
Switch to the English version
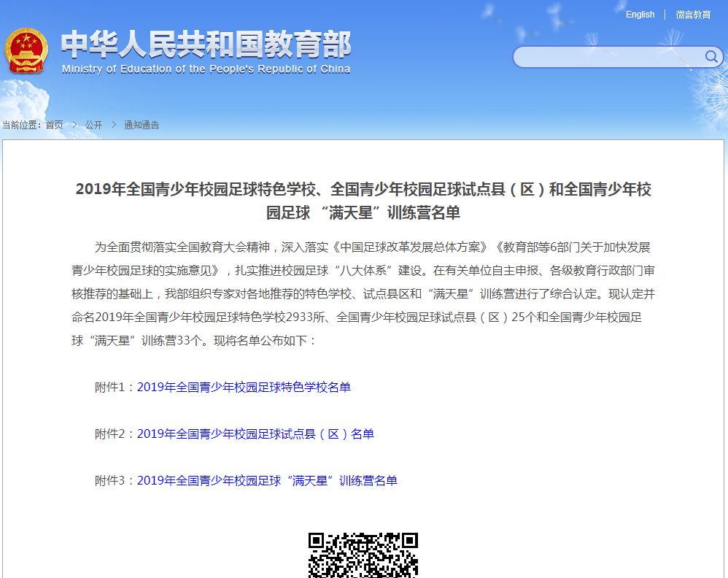(x=640, y=15)
